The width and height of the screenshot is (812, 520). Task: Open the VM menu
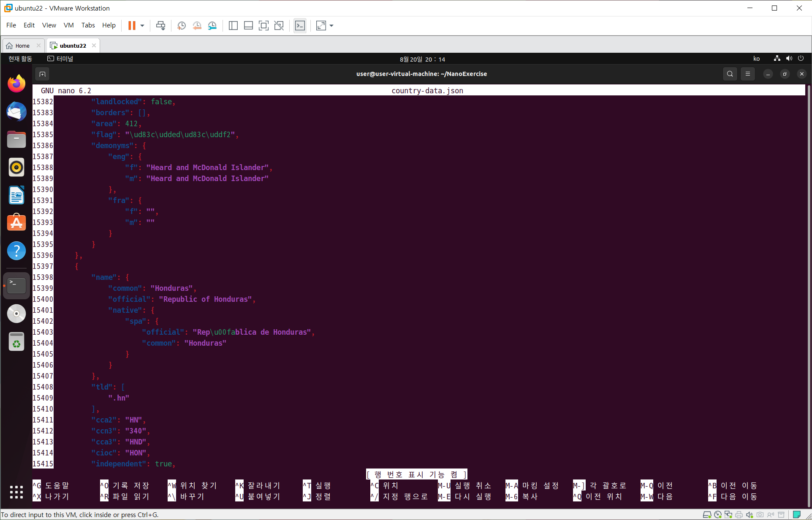click(x=68, y=25)
